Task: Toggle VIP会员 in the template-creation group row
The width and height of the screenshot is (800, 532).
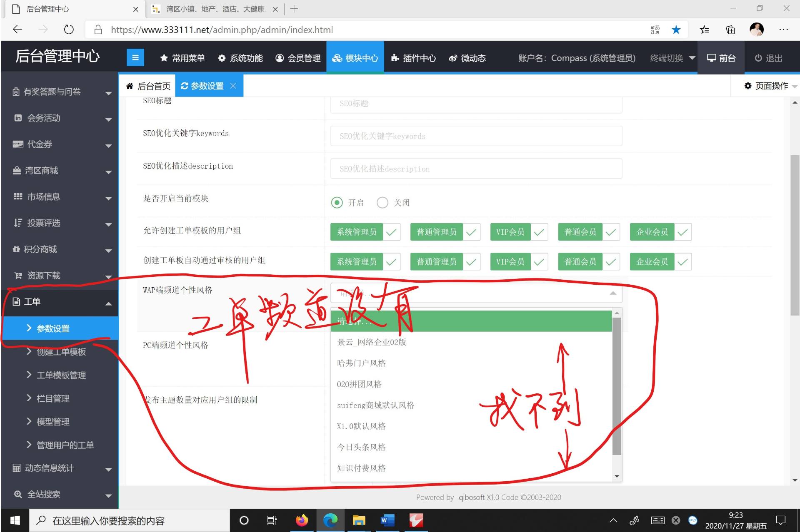Action: pyautogui.click(x=518, y=232)
